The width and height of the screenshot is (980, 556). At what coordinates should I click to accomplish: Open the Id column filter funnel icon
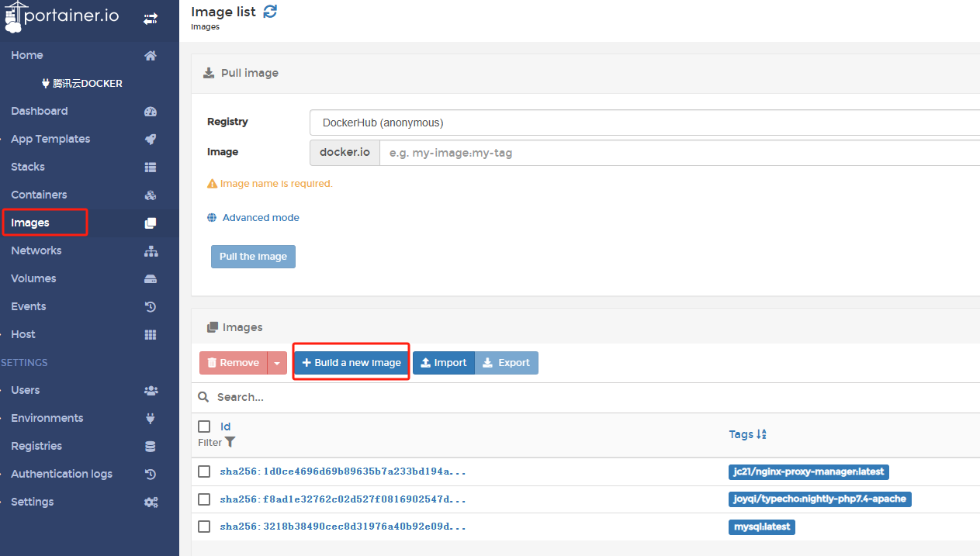(230, 442)
